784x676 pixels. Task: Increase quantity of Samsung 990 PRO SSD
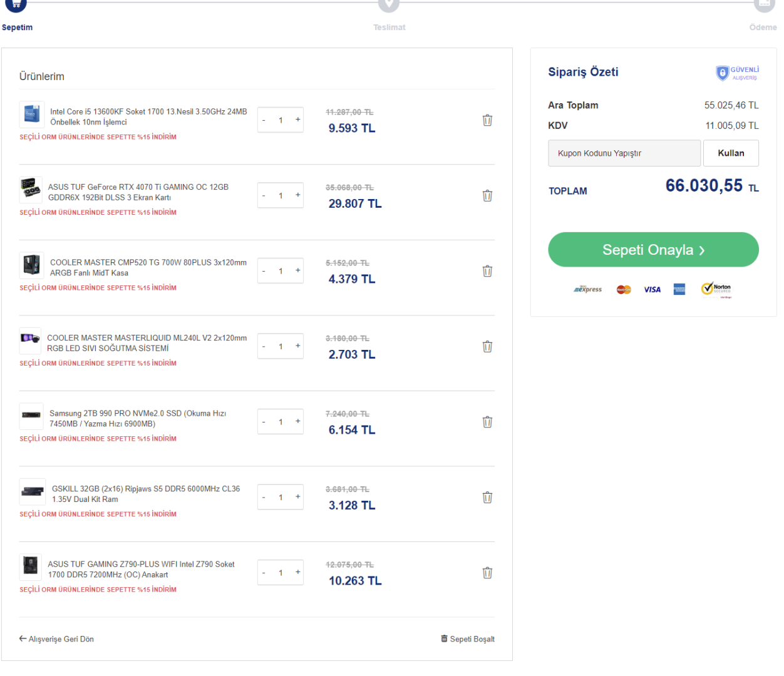pos(298,421)
